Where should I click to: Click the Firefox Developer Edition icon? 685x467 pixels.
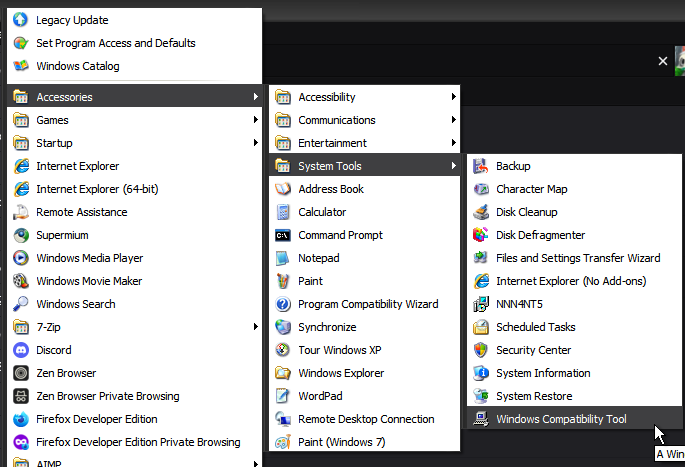click(x=21, y=419)
